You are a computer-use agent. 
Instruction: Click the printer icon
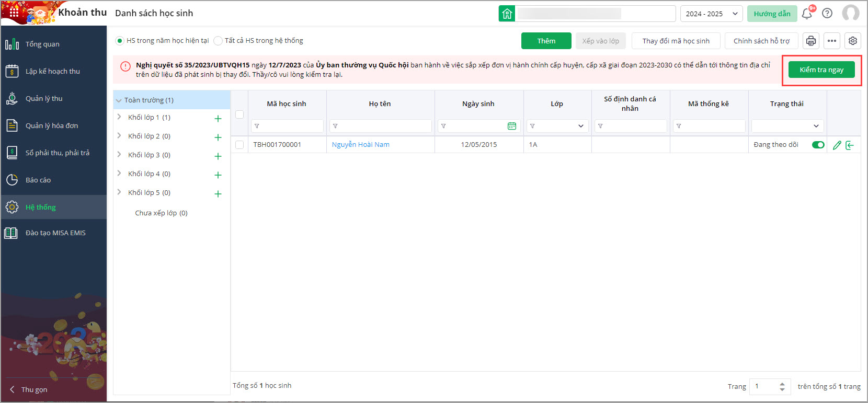click(x=811, y=41)
